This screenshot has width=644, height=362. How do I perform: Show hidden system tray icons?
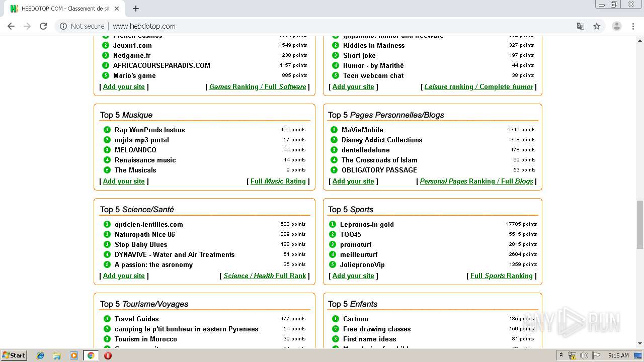[x=561, y=355]
